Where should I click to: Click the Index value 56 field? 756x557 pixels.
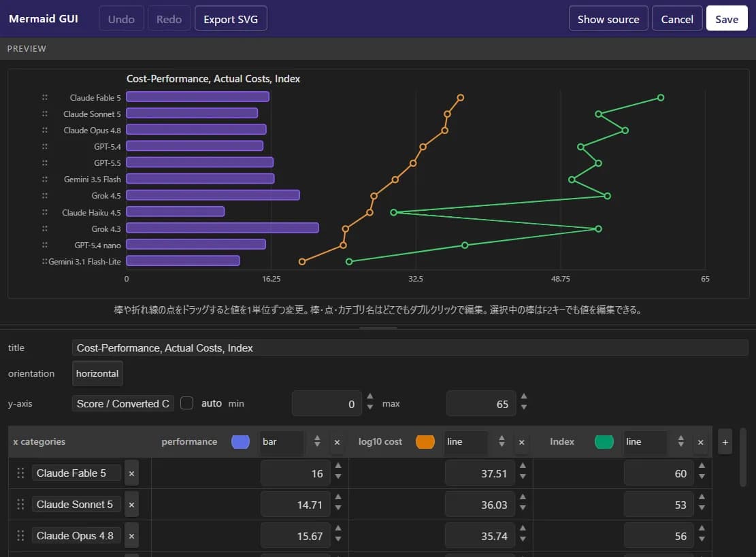(659, 536)
